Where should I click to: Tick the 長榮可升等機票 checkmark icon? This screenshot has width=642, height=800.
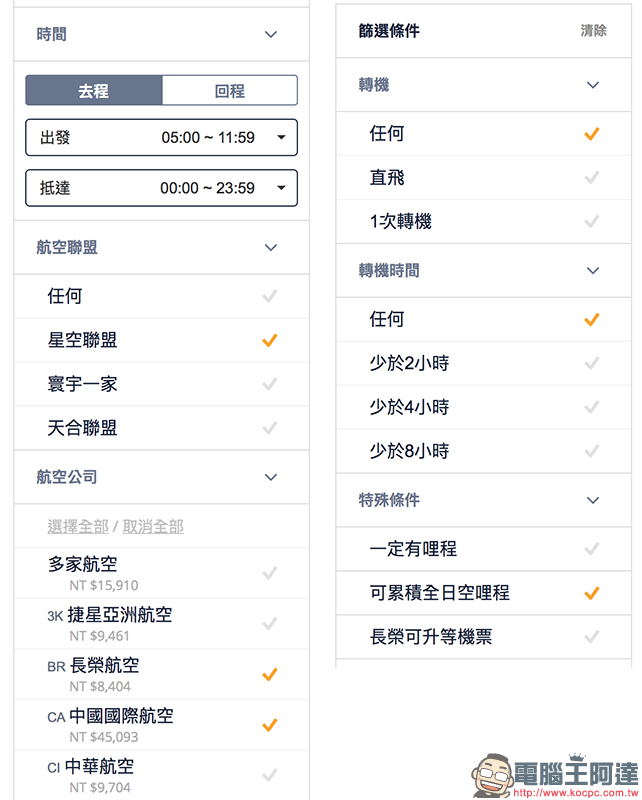591,637
